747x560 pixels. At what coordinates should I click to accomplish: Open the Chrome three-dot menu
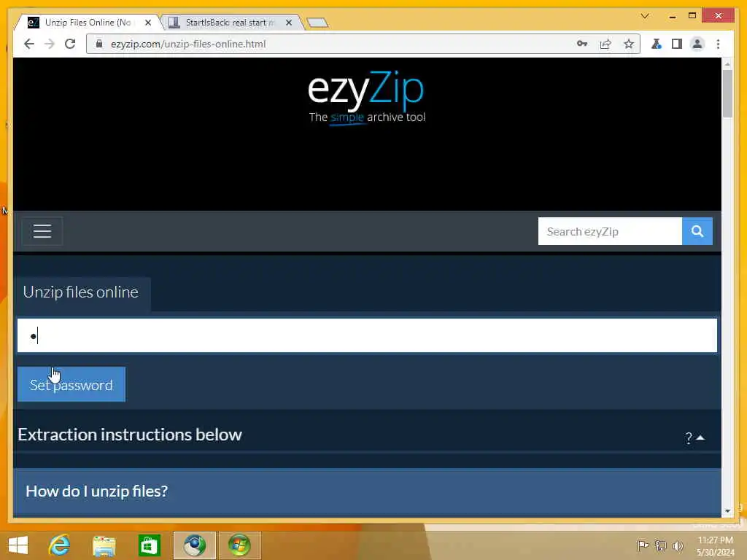[718, 44]
